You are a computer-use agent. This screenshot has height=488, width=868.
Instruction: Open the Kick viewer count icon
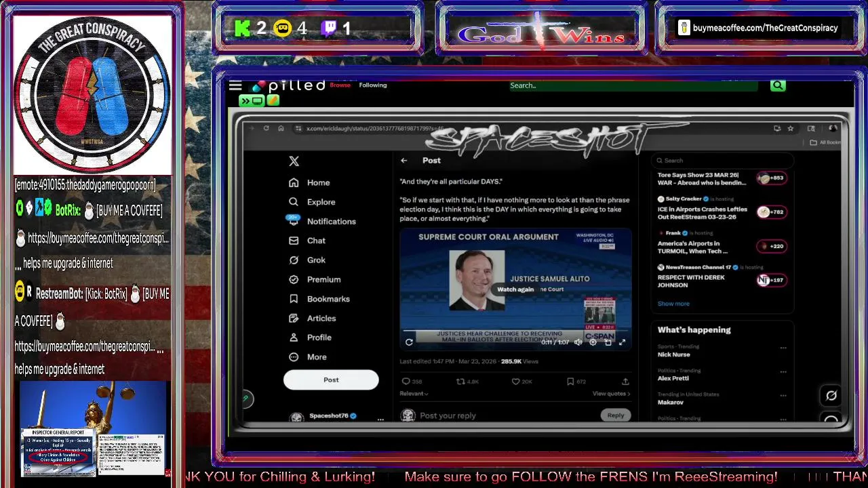click(x=242, y=28)
